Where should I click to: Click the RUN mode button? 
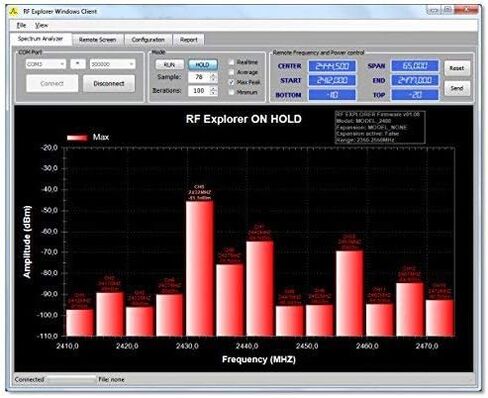(169, 65)
